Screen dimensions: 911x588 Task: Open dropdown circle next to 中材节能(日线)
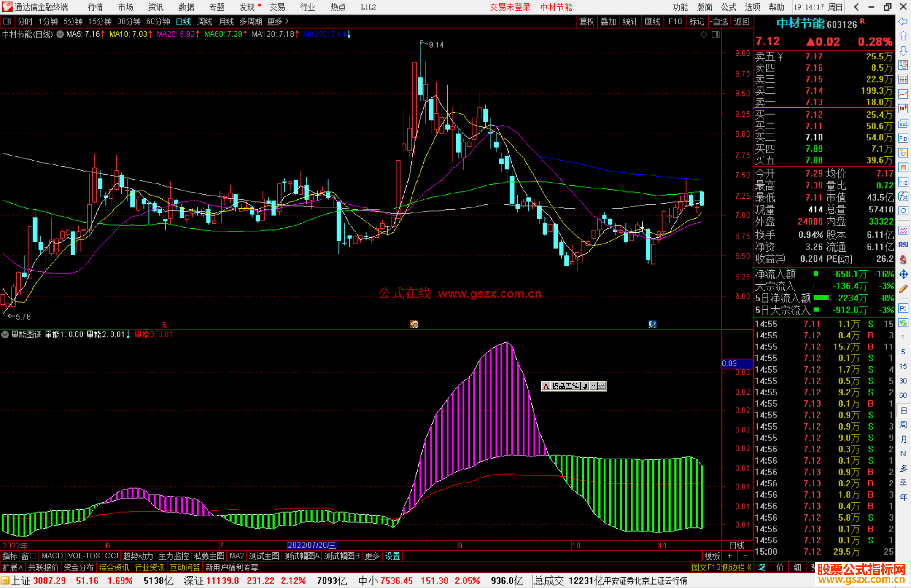pyautogui.click(x=60, y=35)
